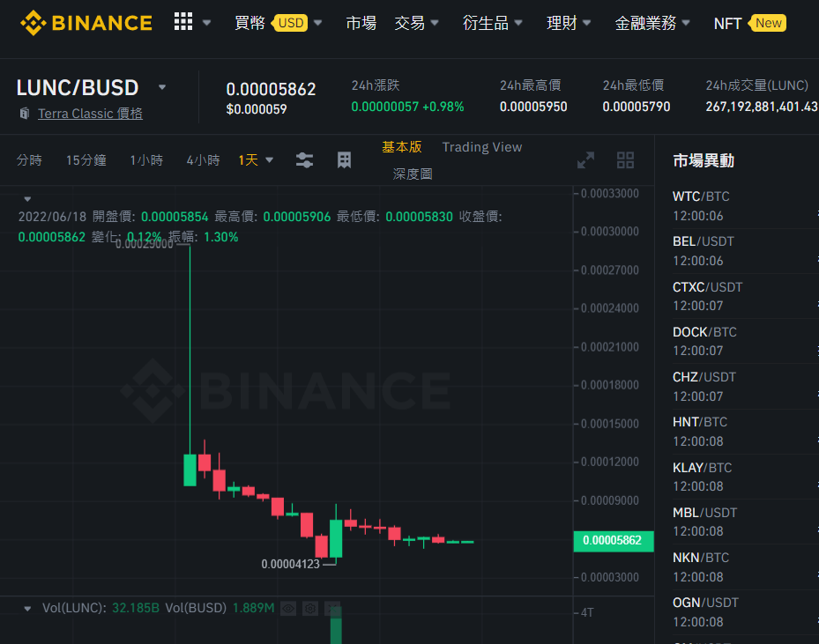Select the 分時 time interval
The image size is (819, 644).
29,159
